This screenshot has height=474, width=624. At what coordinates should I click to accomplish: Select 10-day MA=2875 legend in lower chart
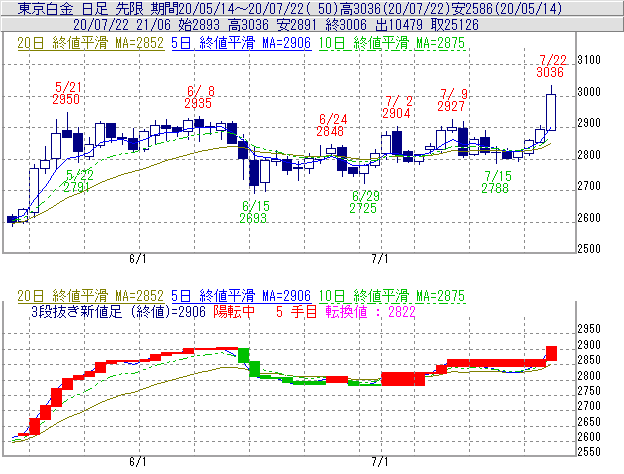pos(392,296)
